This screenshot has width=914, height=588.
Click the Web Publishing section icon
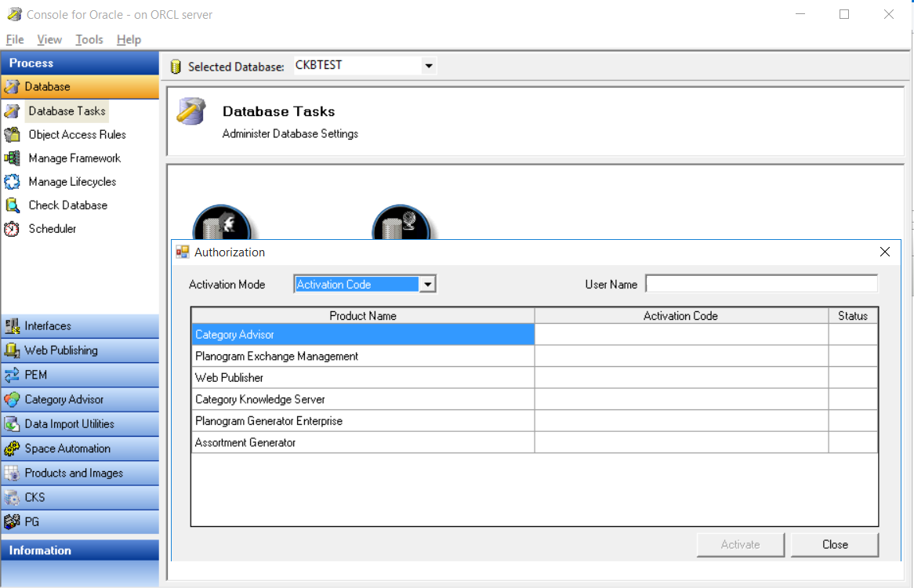pos(12,350)
